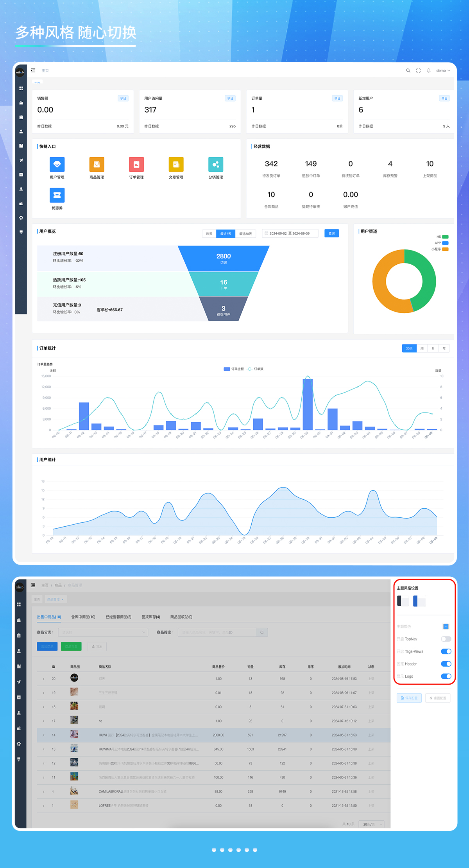Open 分销管理 share shortcut icon
469x868 pixels.
click(216, 165)
